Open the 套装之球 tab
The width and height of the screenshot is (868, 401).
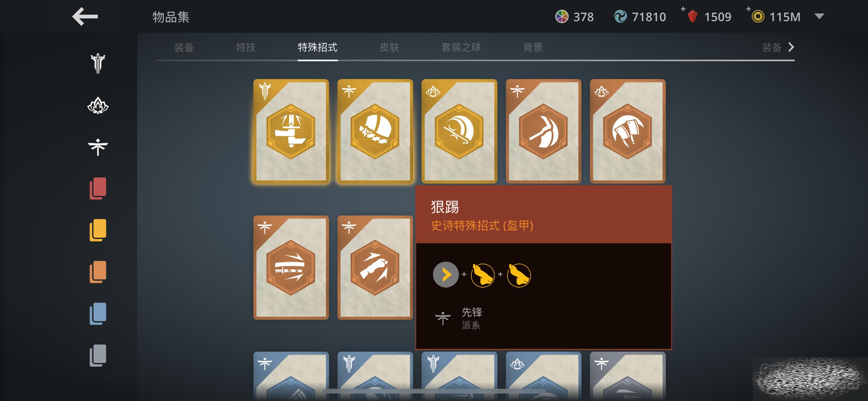coord(461,47)
